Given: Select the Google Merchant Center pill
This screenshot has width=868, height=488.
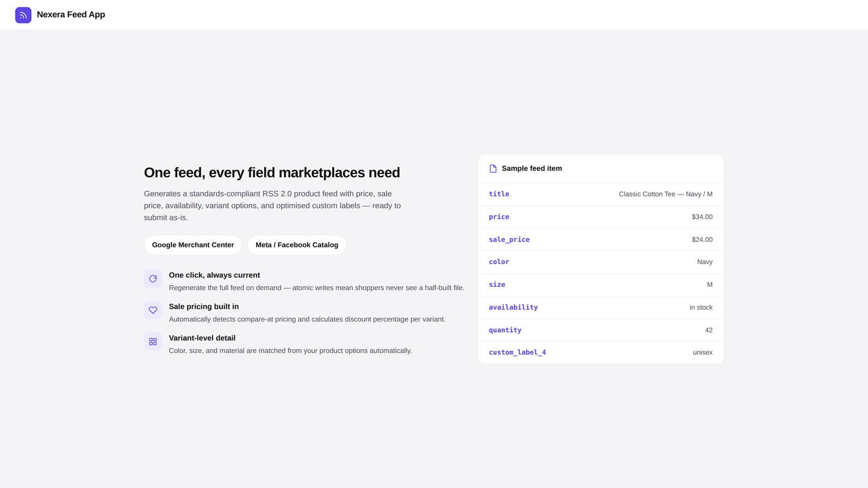Looking at the screenshot, I should [193, 245].
